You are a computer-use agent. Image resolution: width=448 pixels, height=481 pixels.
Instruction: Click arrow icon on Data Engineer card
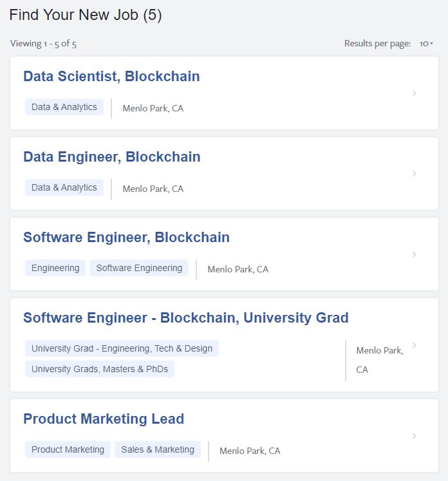pos(415,174)
